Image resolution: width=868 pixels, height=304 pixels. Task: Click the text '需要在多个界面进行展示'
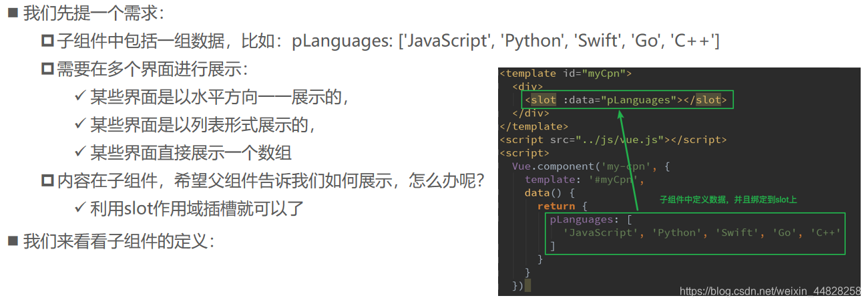(x=152, y=69)
